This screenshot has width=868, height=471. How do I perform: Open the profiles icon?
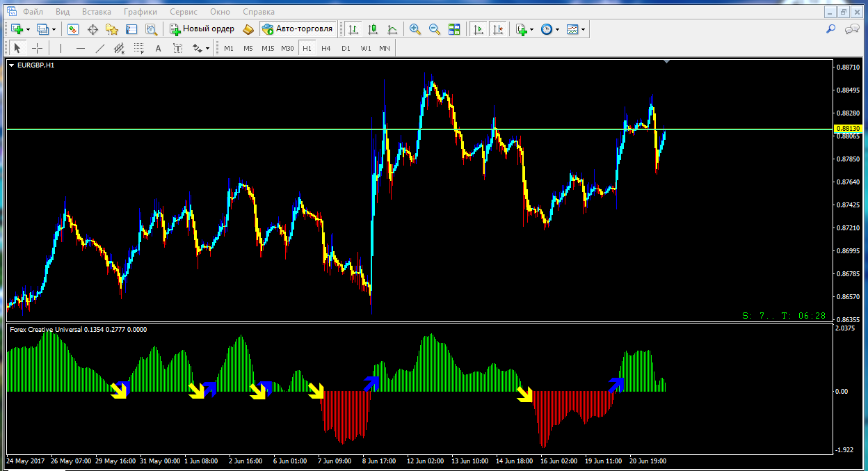(x=42, y=29)
